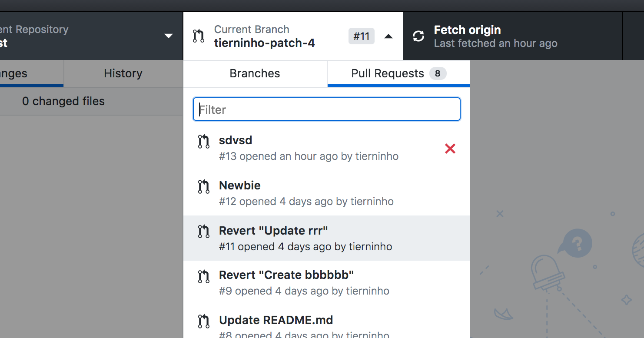Click the branch icon beside Current Branch
The width and height of the screenshot is (644, 338).
click(198, 36)
